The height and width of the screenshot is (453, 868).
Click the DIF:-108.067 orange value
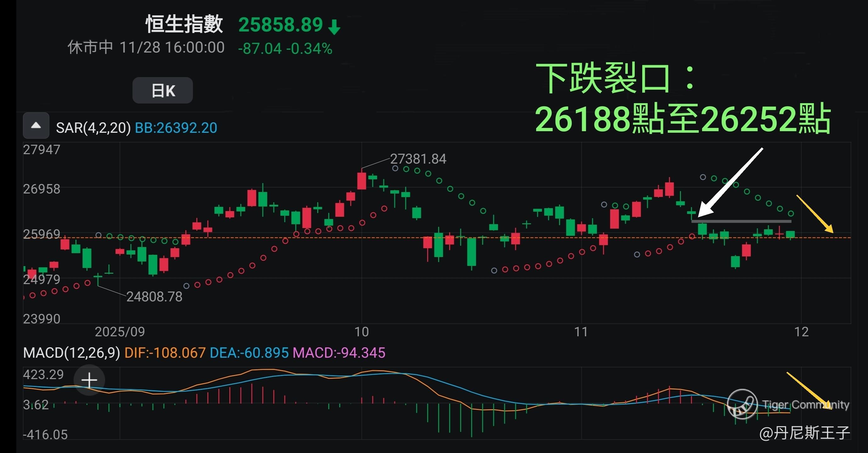click(x=165, y=353)
